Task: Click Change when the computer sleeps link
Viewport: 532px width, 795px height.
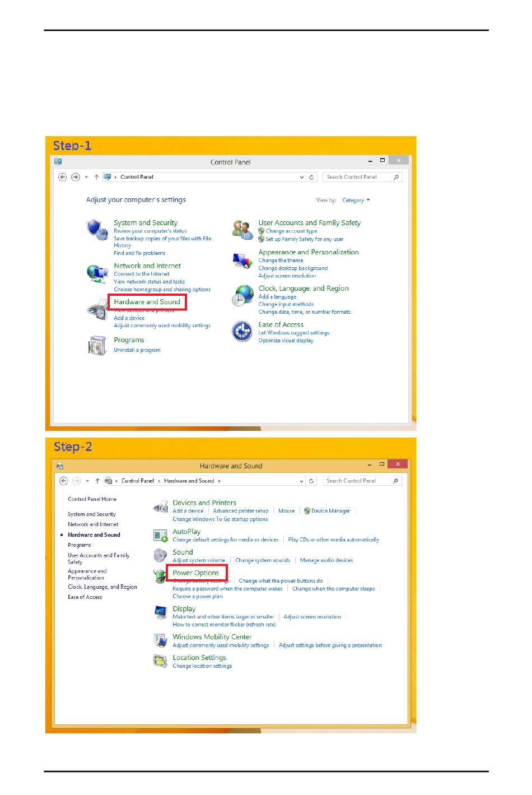Action: click(x=334, y=589)
